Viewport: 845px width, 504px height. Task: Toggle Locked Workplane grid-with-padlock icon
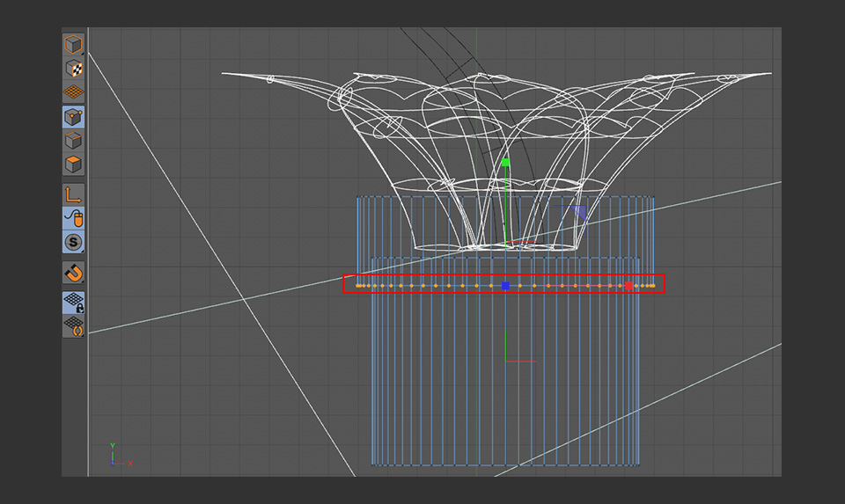[73, 303]
